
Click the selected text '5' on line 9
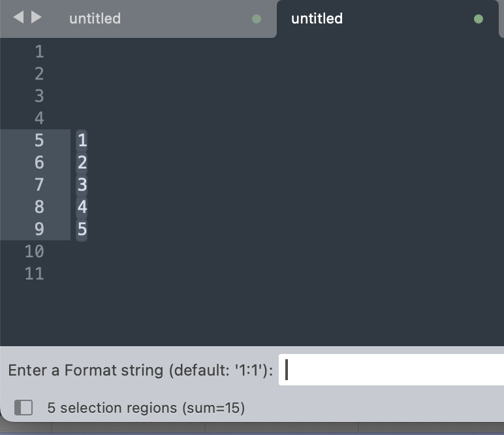(82, 229)
